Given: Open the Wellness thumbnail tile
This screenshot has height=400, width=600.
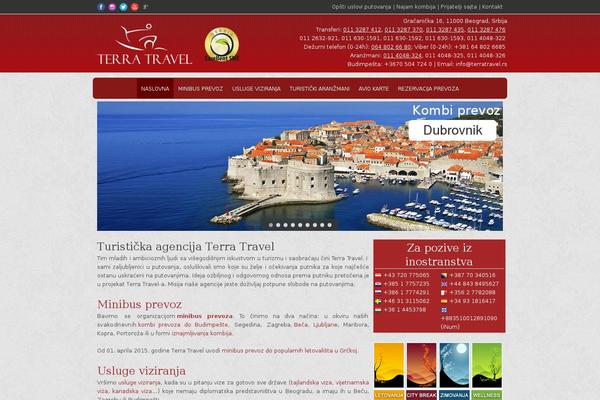Looking at the screenshot, I should click(x=487, y=371).
